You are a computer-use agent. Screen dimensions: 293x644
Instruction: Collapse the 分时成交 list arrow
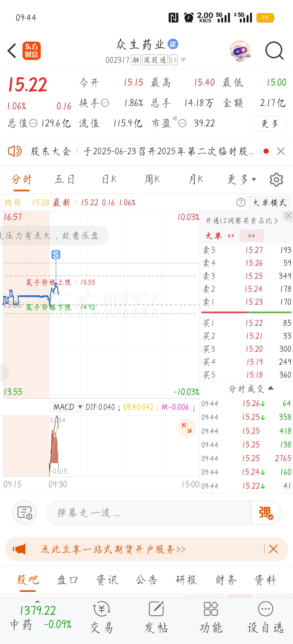click(271, 388)
